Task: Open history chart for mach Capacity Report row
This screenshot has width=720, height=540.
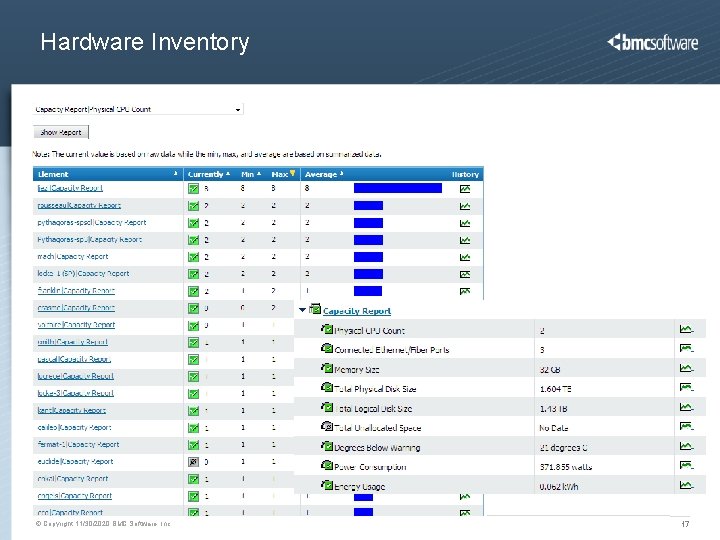Action: pos(465,257)
